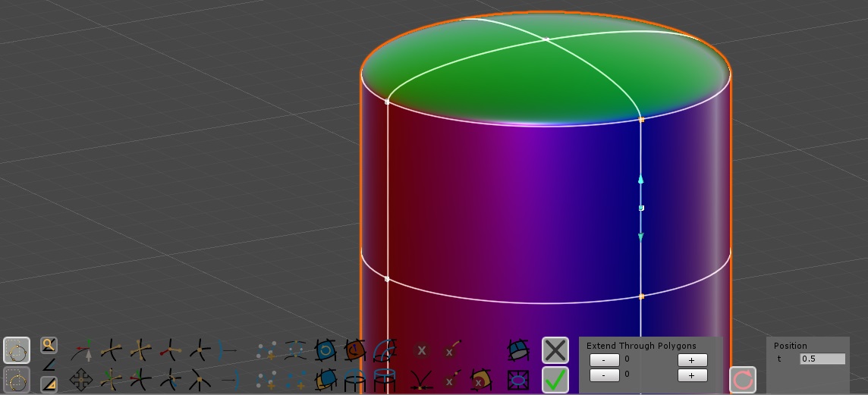Click the orange control point on the cylinder's upper rim
This screenshot has height=395, width=868.
[642, 120]
